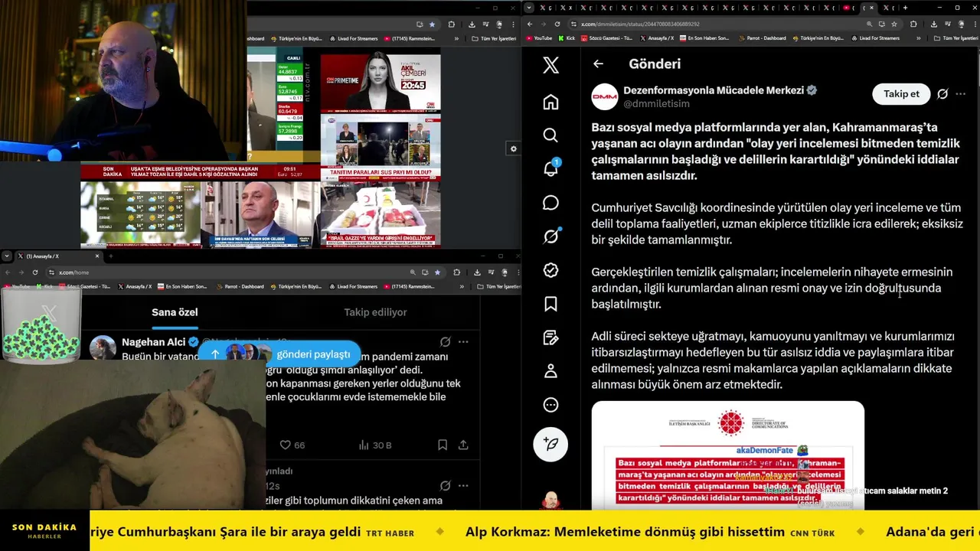Viewport: 980px width, 551px height.
Task: Open Nagehan Alci profile name
Action: click(x=153, y=342)
